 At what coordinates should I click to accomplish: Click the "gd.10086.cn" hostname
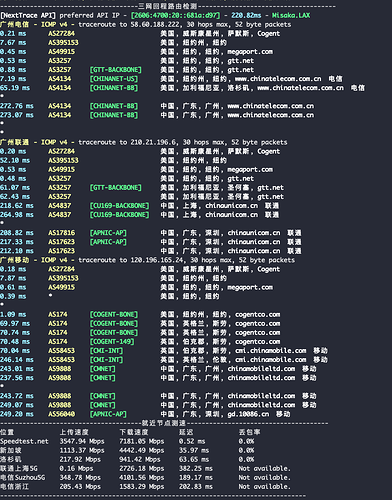point(248,414)
